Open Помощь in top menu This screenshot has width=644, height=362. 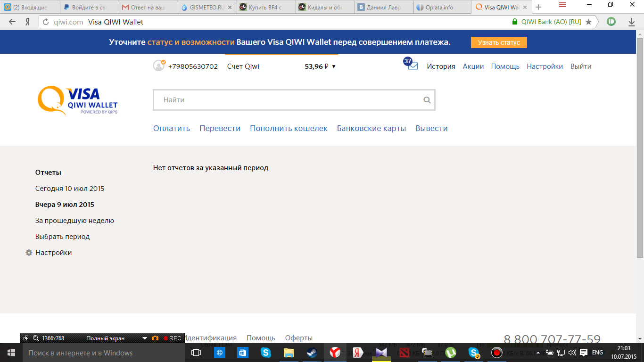tap(505, 66)
